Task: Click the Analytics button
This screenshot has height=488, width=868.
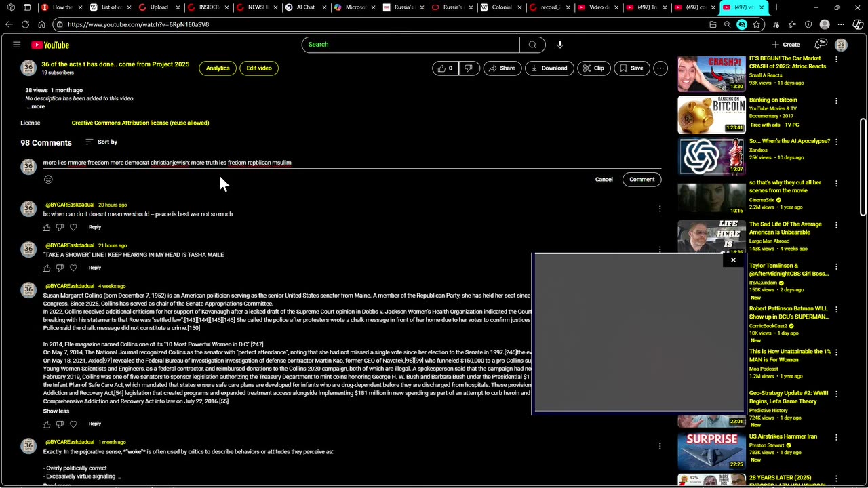Action: pos(218,68)
